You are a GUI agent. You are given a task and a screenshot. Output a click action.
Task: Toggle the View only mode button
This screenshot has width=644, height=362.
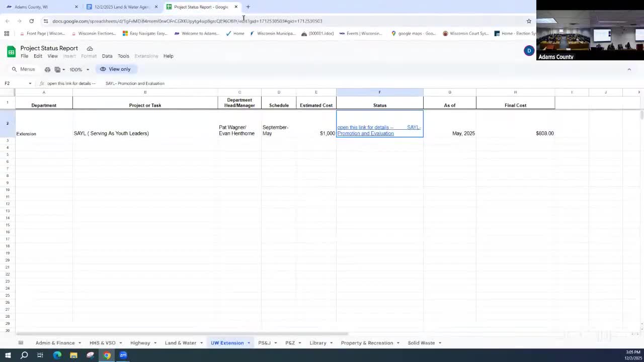pyautogui.click(x=115, y=69)
